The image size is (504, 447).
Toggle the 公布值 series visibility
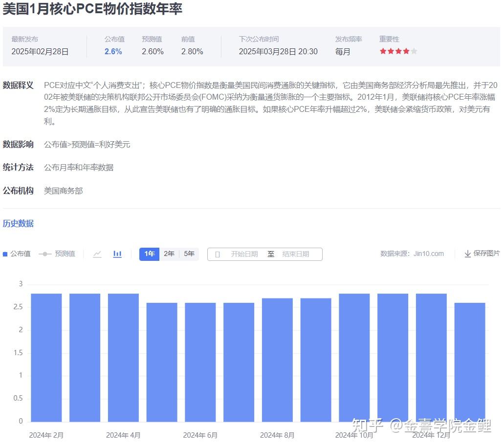pos(20,254)
